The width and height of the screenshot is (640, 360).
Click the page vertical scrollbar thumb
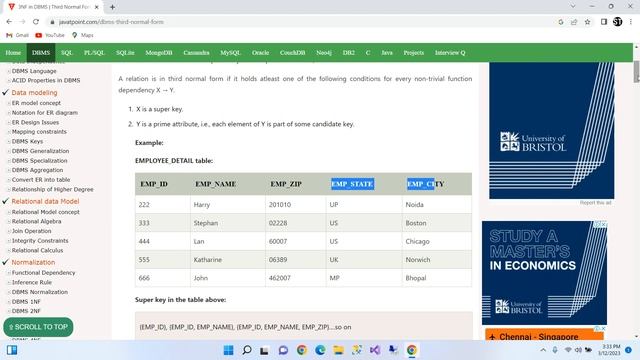tap(636, 71)
